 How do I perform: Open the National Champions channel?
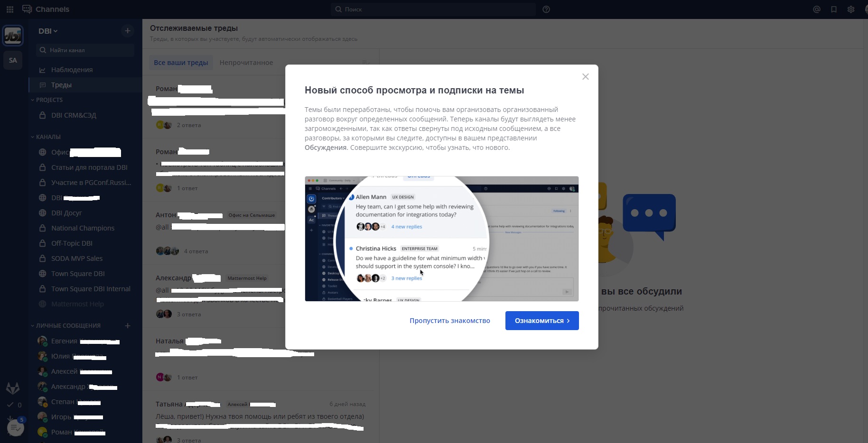coord(85,228)
